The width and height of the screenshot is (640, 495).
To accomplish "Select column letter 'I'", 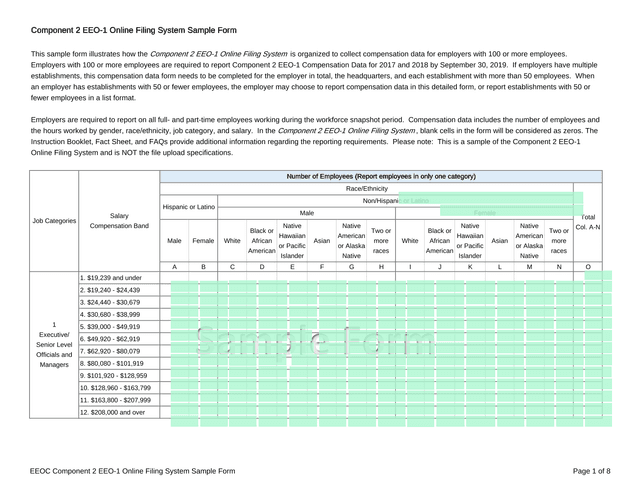I will point(410,267).
